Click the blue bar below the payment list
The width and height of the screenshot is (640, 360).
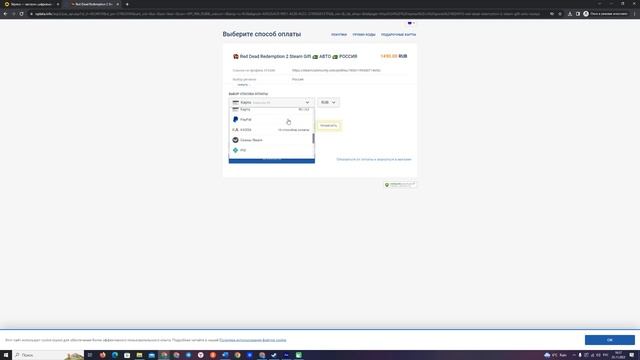(x=271, y=161)
